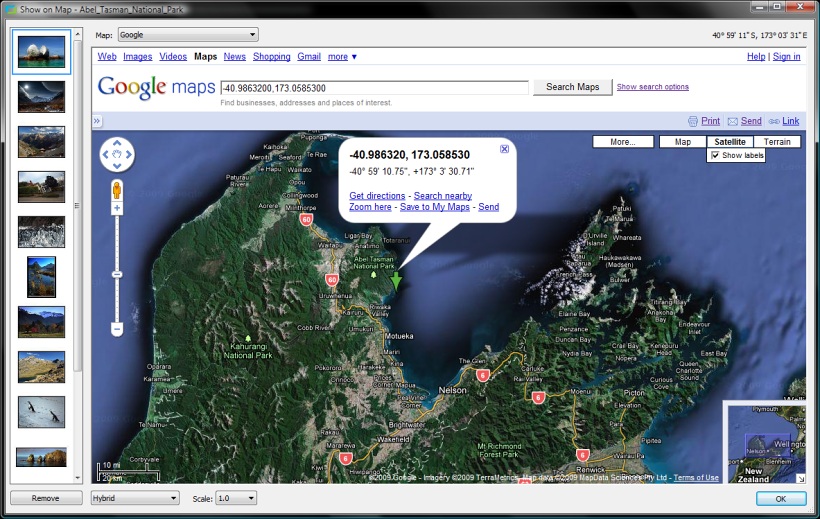Screen dimensions: 820x519
Task: Click the zoom slider handle
Action: [117, 274]
